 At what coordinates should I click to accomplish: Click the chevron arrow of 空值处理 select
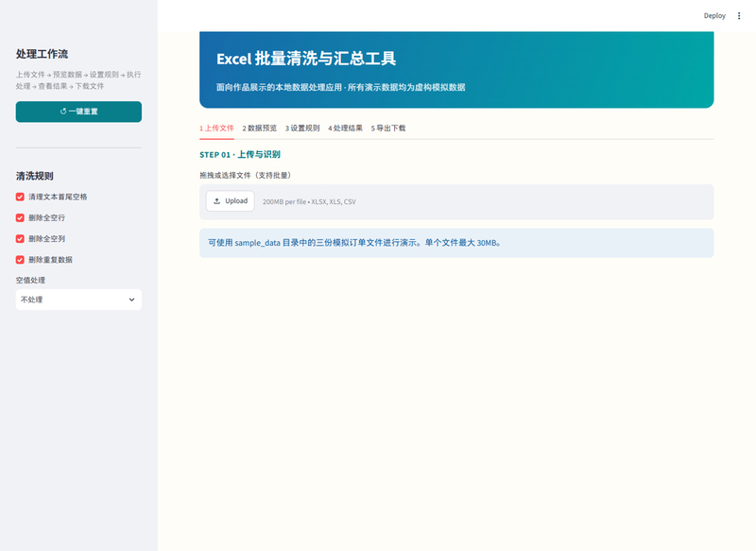point(131,300)
